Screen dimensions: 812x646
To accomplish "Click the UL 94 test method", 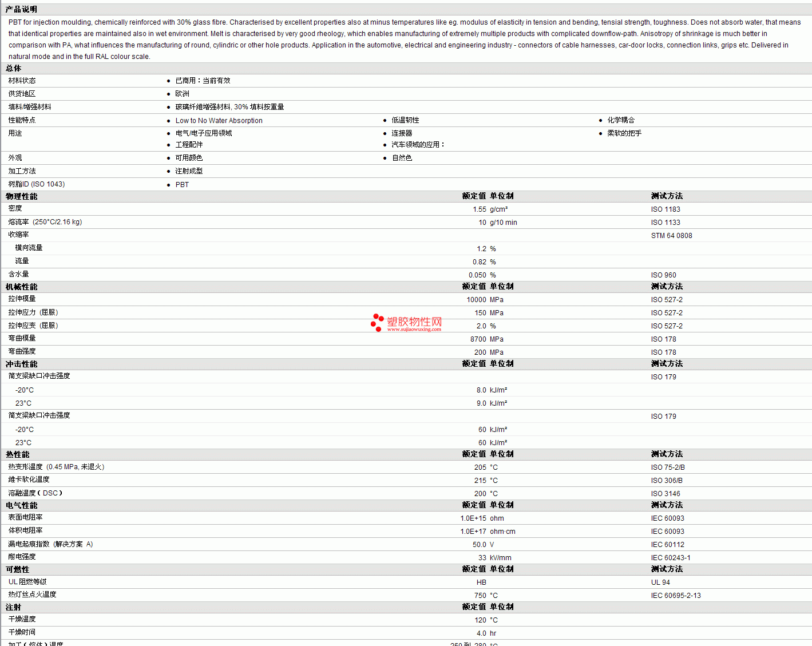I will point(660,582).
